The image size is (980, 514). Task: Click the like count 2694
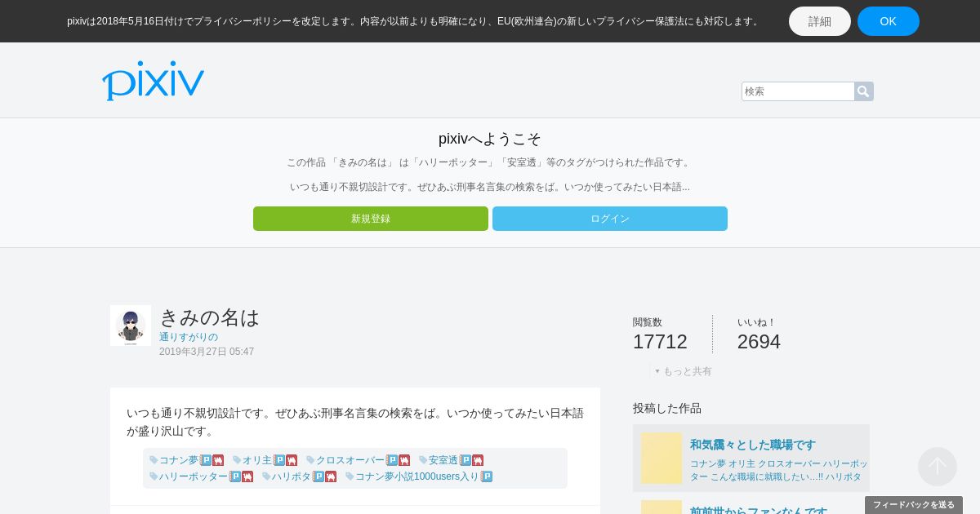pyautogui.click(x=759, y=342)
